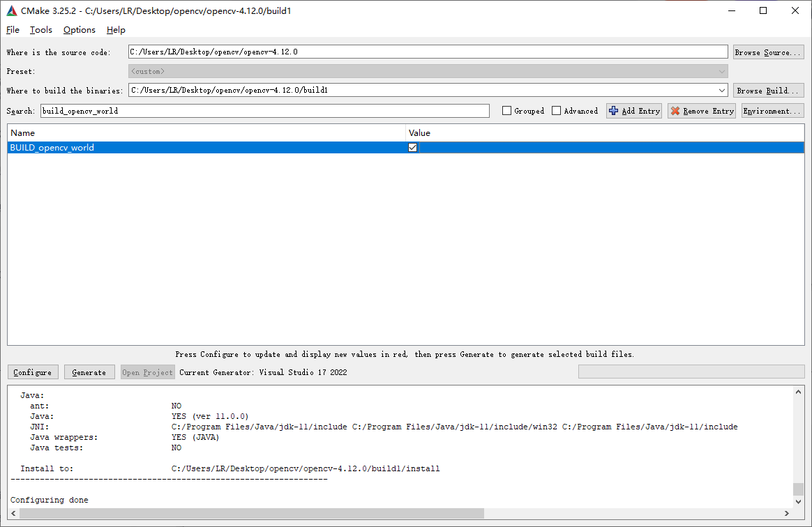Click the Remove Entry red X icon
812x527 pixels.
675,110
